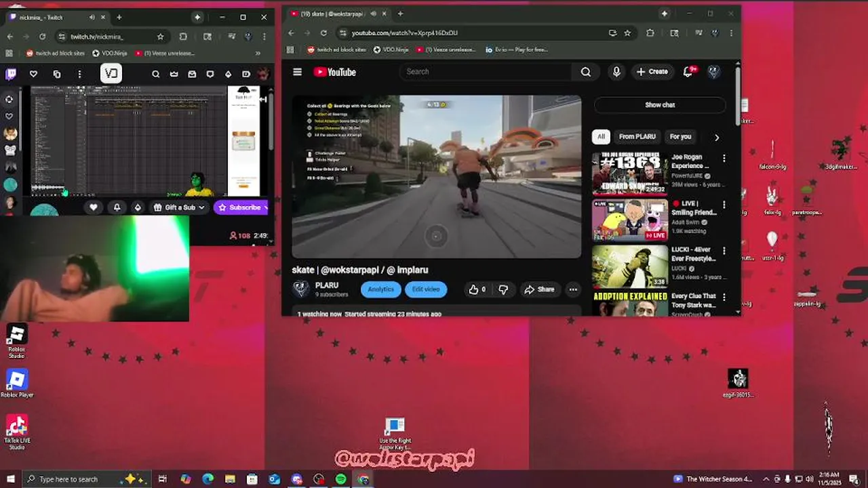Open Twitch inbox notifications icon
Image resolution: width=868 pixels, height=488 pixels.
[192, 74]
